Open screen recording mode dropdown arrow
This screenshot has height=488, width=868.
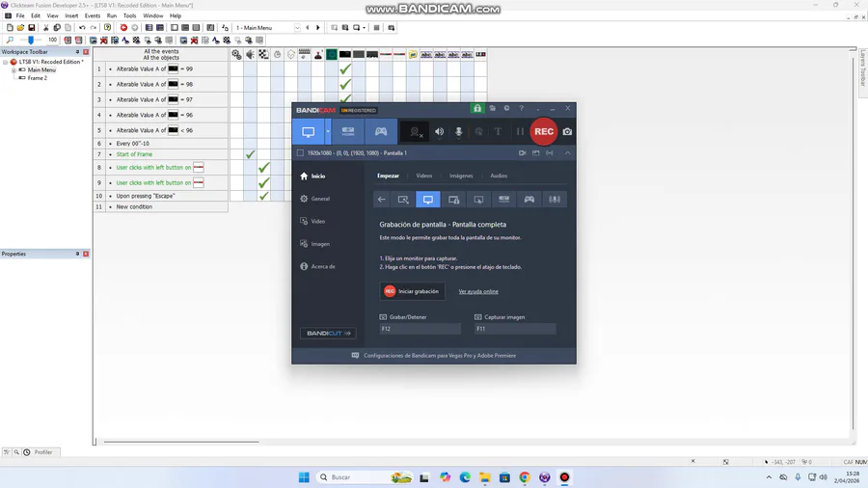(328, 132)
